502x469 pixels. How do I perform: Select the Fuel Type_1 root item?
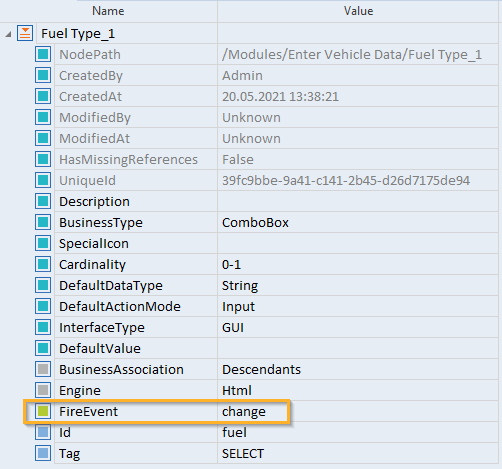coord(78,34)
